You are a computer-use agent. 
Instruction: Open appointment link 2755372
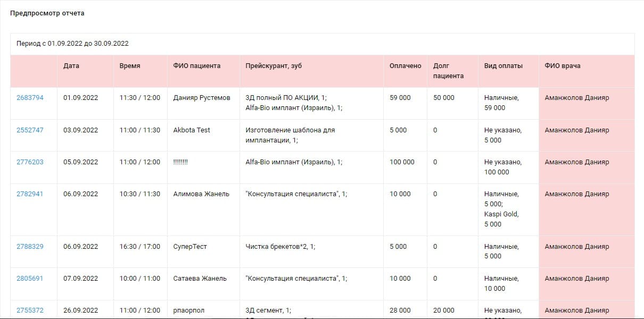(x=30, y=310)
